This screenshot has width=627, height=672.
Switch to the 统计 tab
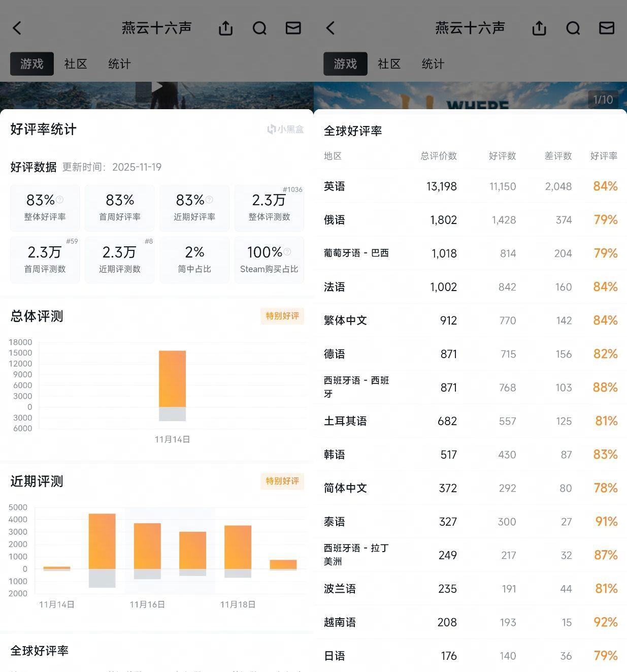(x=119, y=64)
